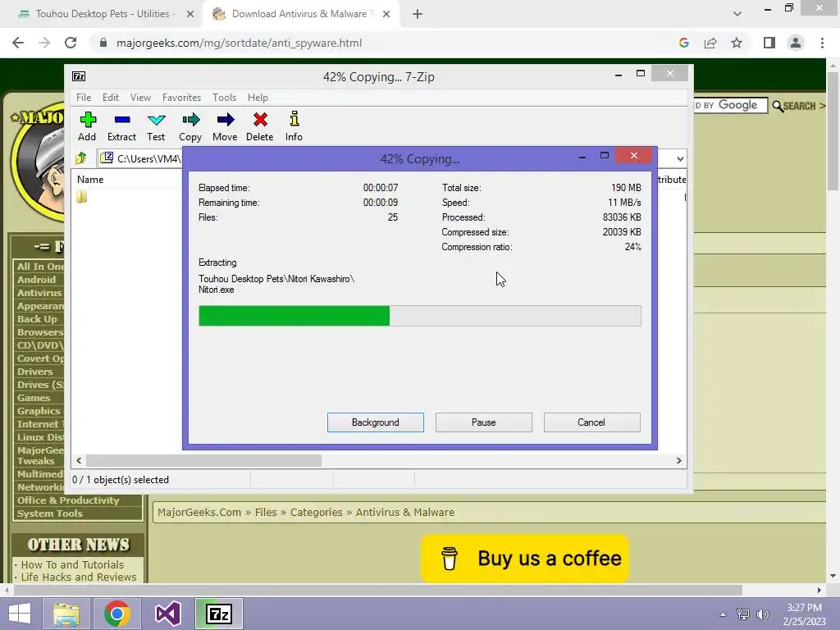This screenshot has width=840, height=630.
Task: Click the 7-Zip window title icon
Action: pos(79,76)
